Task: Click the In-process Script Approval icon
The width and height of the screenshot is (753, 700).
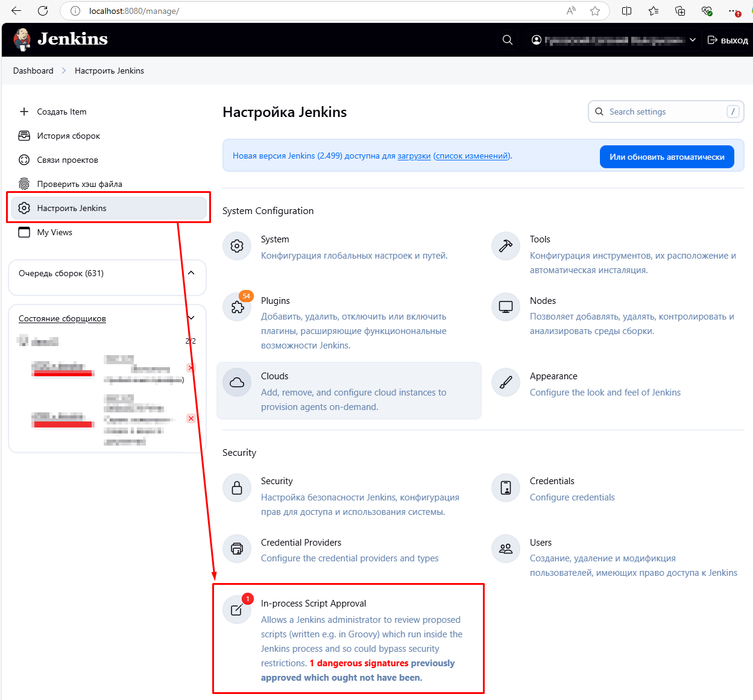Action: (237, 610)
